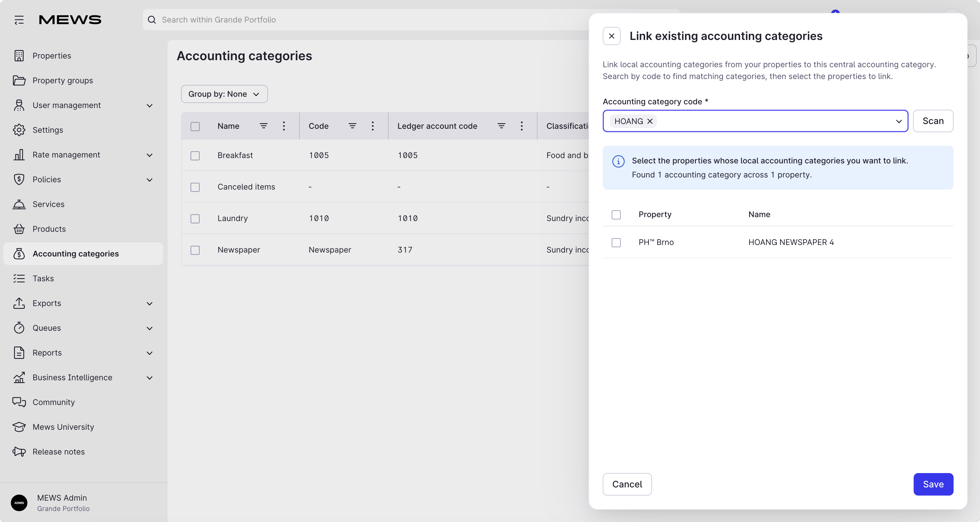Click the Scan button
This screenshot has width=980, height=522.
pyautogui.click(x=933, y=121)
